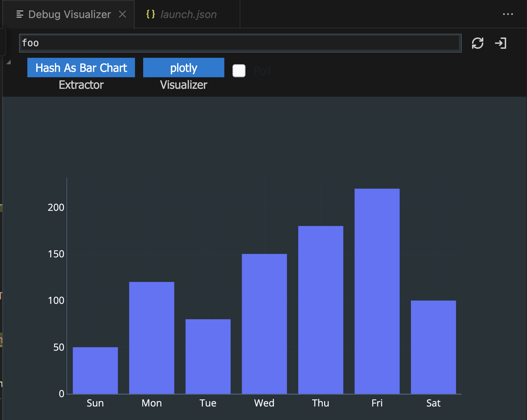The image size is (527, 420).
Task: Select the Hash As Bar Chart extractor
Action: click(81, 68)
